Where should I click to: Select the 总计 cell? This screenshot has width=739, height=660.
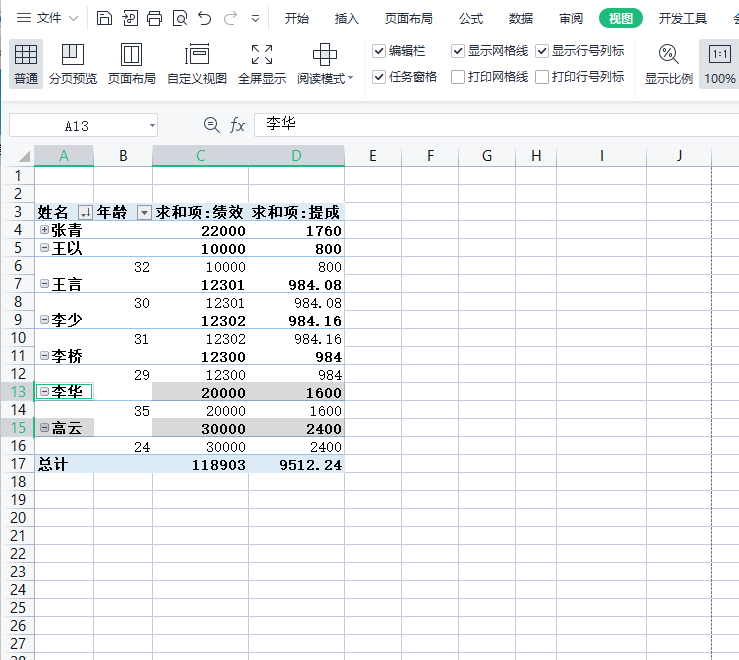pyautogui.click(x=64, y=464)
